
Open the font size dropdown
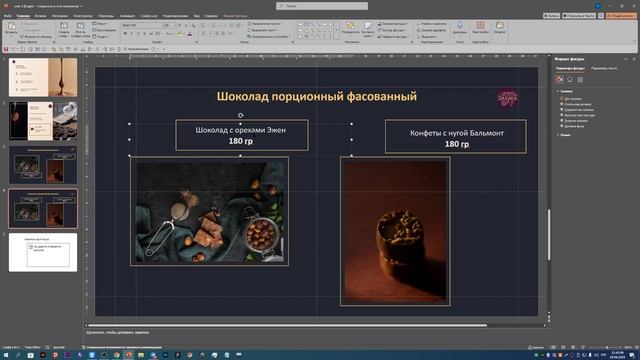[x=174, y=25]
